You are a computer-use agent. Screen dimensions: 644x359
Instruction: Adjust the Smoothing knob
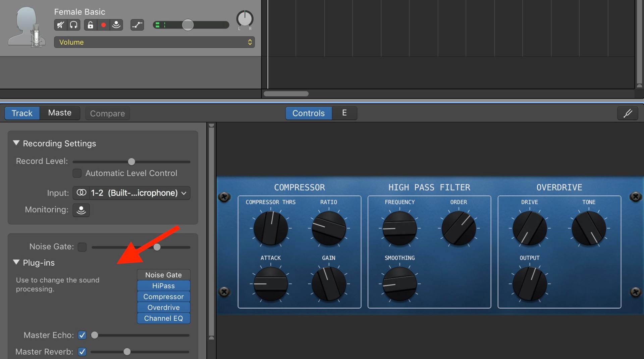click(x=399, y=284)
